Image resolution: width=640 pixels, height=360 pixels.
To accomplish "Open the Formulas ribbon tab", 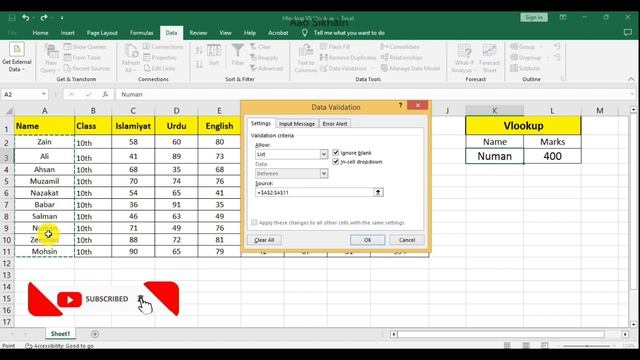I will pos(142,33).
